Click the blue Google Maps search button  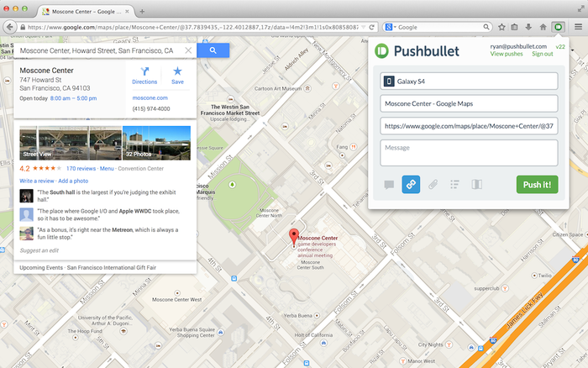point(213,50)
